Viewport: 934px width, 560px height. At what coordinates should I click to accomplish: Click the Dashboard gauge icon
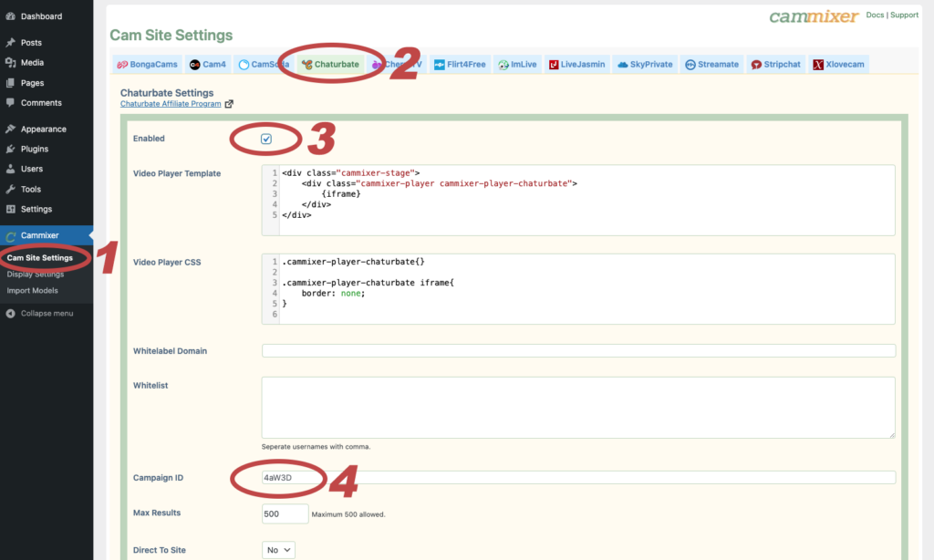[x=10, y=16]
